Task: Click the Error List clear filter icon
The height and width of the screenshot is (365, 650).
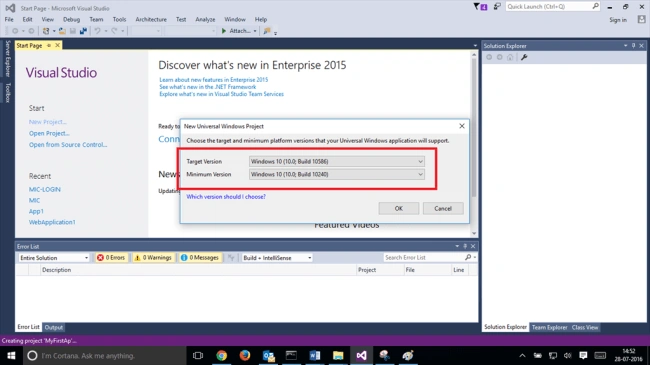Action: (x=231, y=258)
